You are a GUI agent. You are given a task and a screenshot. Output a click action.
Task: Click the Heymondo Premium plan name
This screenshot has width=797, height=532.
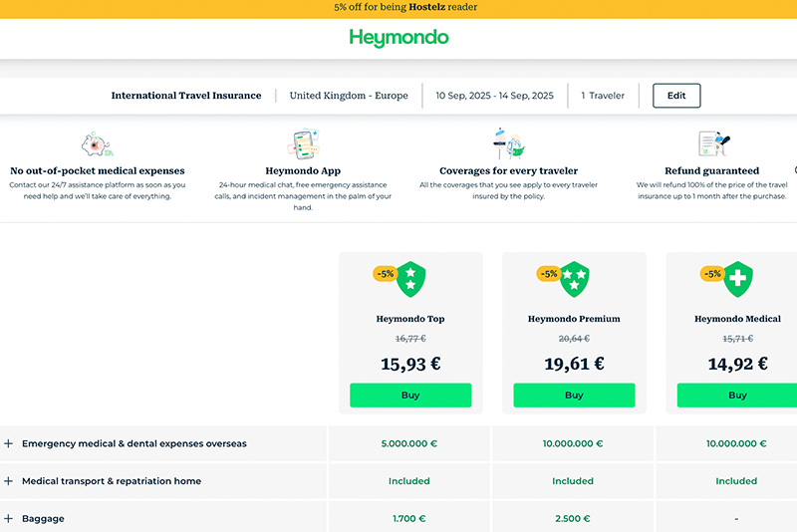tap(575, 319)
